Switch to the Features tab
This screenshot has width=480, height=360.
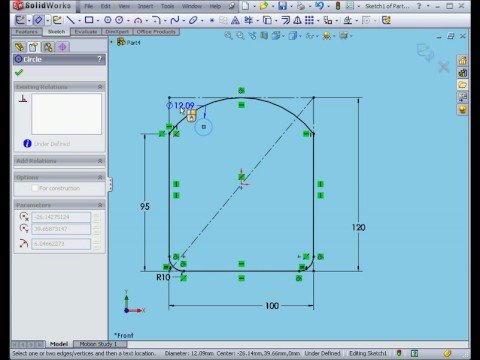click(x=26, y=32)
